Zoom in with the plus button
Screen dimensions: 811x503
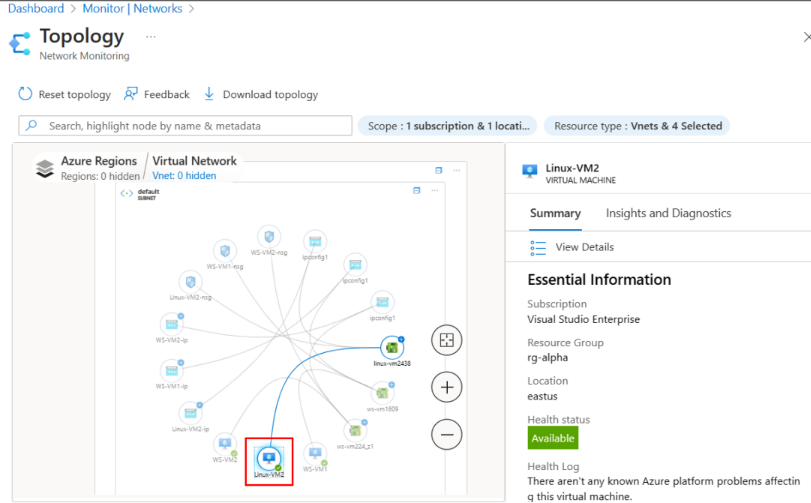tap(446, 387)
